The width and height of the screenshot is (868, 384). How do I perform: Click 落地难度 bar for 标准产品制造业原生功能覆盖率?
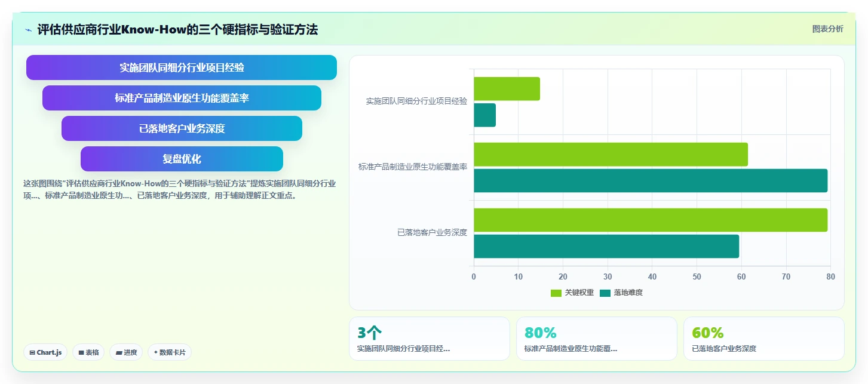tap(651, 180)
